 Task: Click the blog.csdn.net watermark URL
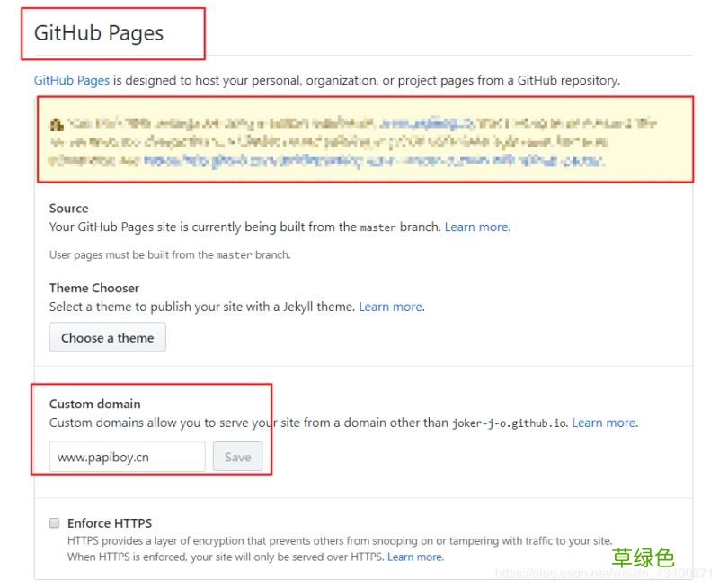coord(602,573)
